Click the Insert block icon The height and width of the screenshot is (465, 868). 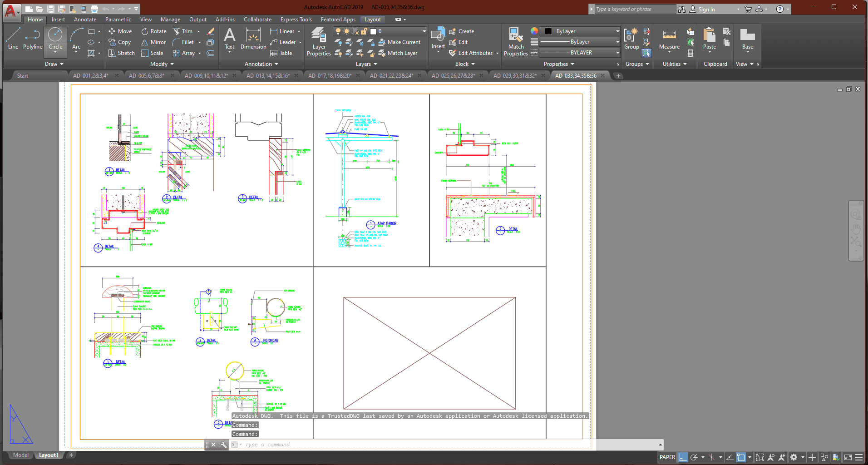pos(438,38)
